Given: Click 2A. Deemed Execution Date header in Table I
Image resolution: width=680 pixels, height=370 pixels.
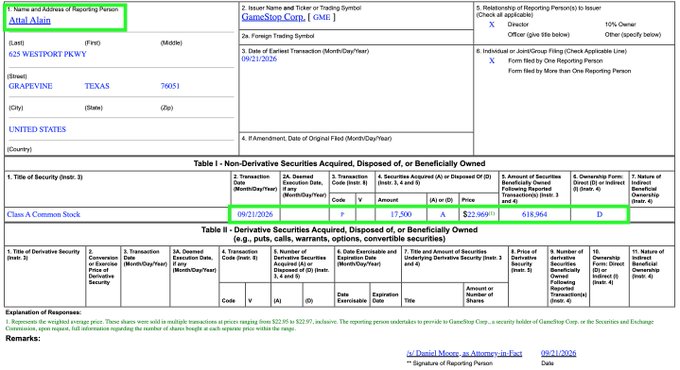Looking at the screenshot, I should 304,186.
